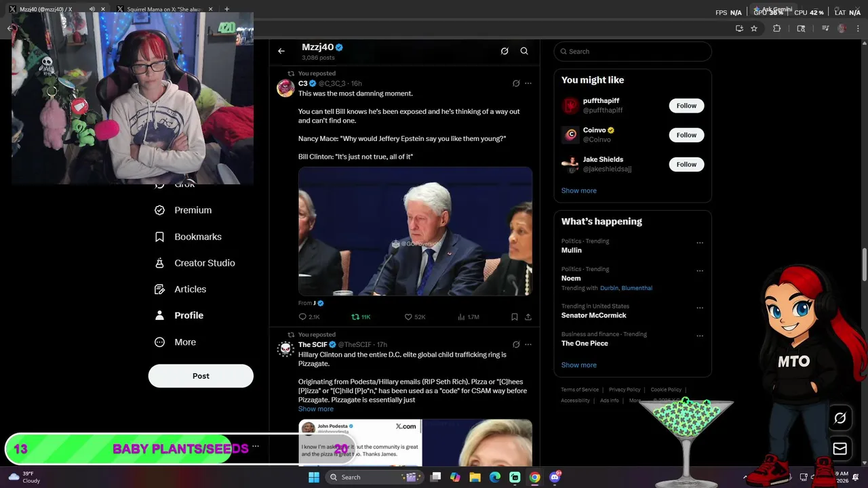This screenshot has width=868, height=488.
Task: Open puffthapiff profile avatar
Action: [x=570, y=106]
